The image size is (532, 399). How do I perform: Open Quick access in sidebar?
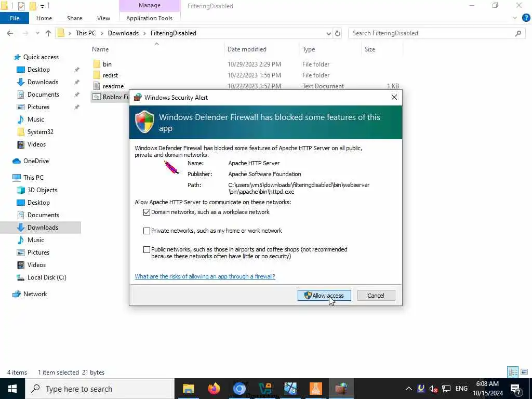coord(41,57)
